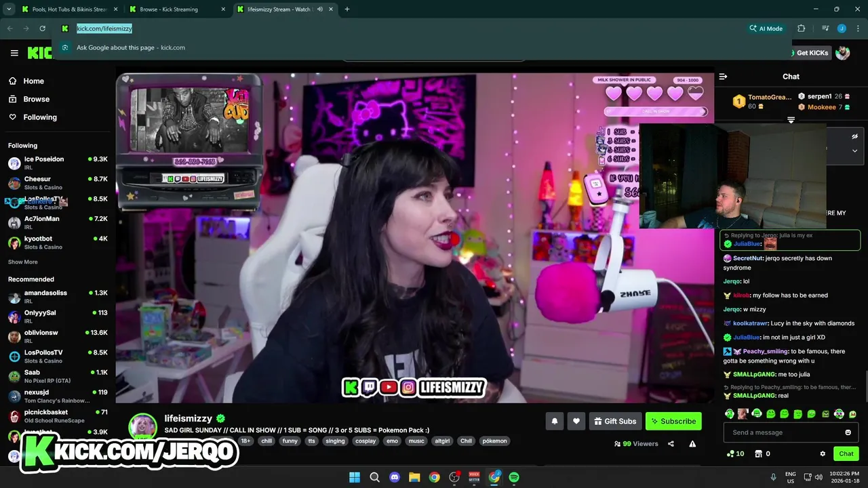Open OnlyyySal recommended channel
Viewport: 868px width, 488px height.
tap(58, 317)
